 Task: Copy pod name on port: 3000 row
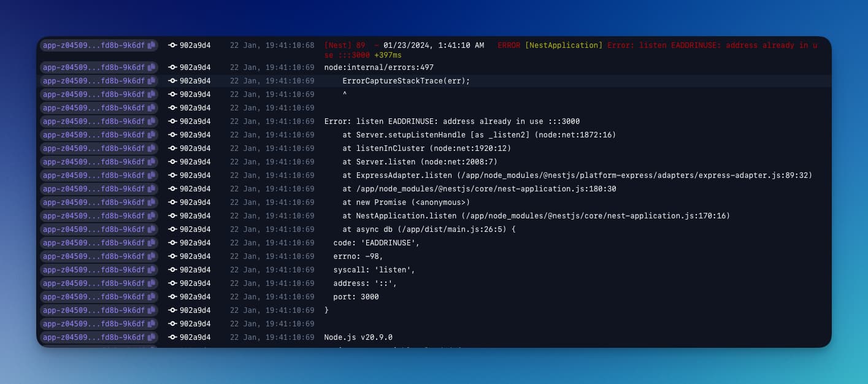pyautogui.click(x=151, y=297)
